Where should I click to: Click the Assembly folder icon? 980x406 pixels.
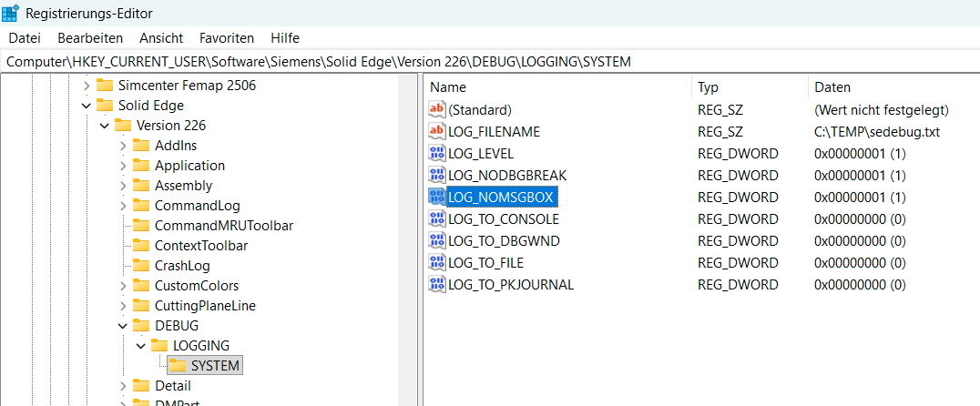(141, 186)
